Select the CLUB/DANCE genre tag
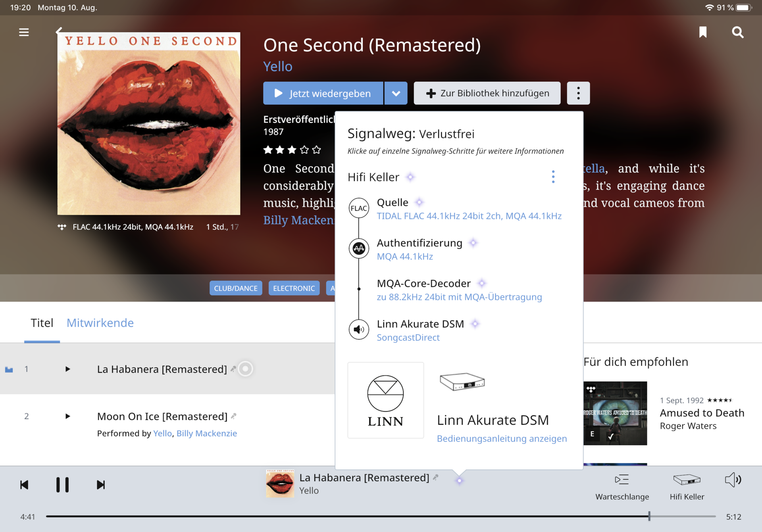 pyautogui.click(x=236, y=288)
